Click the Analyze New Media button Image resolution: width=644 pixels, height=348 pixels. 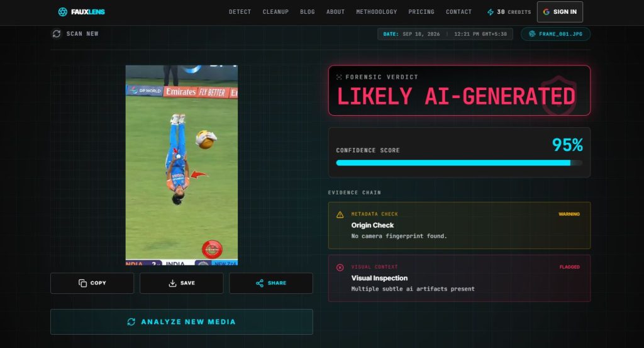coord(182,322)
